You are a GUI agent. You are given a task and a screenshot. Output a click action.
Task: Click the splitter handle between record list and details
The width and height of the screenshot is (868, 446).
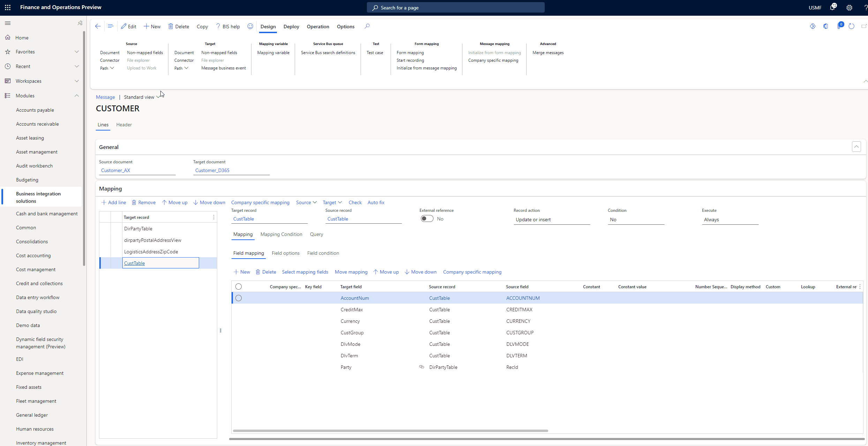220,330
